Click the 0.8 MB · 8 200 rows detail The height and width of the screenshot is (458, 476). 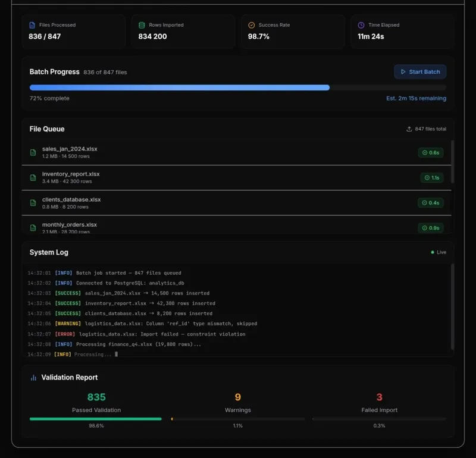coord(65,206)
